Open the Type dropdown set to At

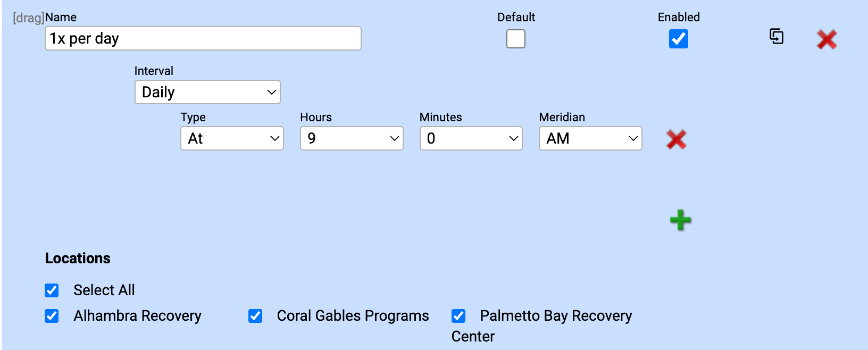coord(232,138)
